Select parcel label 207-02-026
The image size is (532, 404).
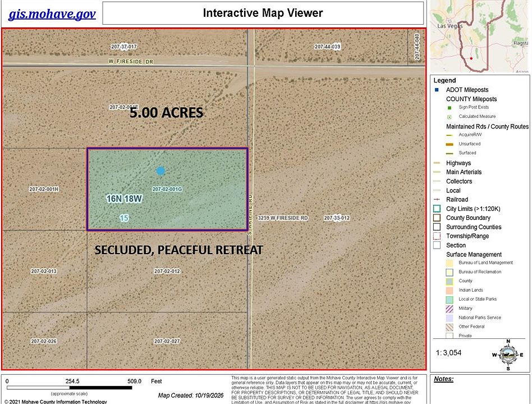tap(44, 341)
